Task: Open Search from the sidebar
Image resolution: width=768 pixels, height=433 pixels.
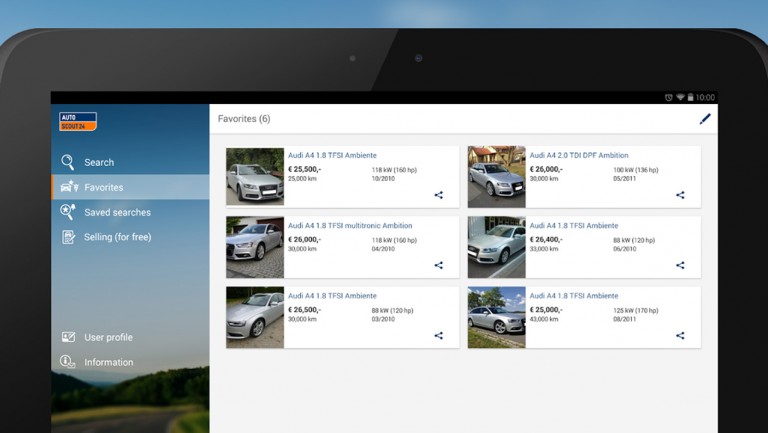Action: 98,162
